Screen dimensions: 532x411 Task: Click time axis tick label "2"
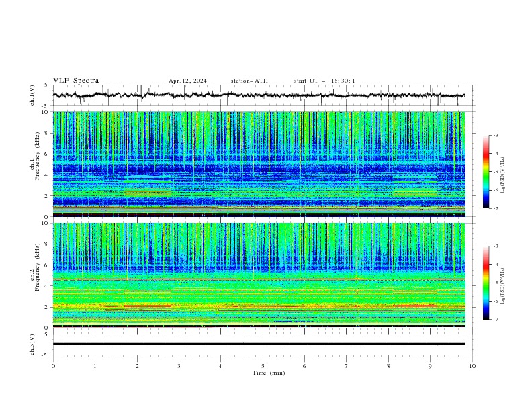137,366
